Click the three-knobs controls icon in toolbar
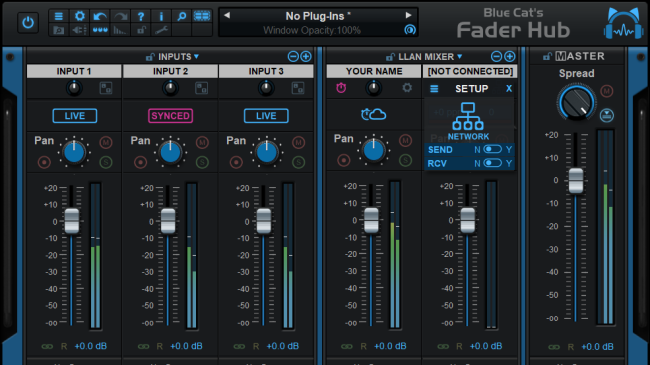 point(100,30)
